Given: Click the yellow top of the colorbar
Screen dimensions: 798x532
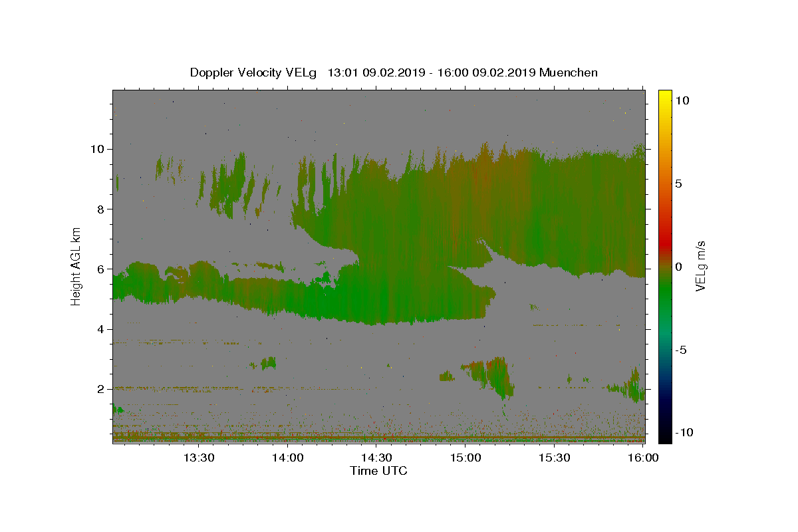Looking at the screenshot, I should click(665, 95).
